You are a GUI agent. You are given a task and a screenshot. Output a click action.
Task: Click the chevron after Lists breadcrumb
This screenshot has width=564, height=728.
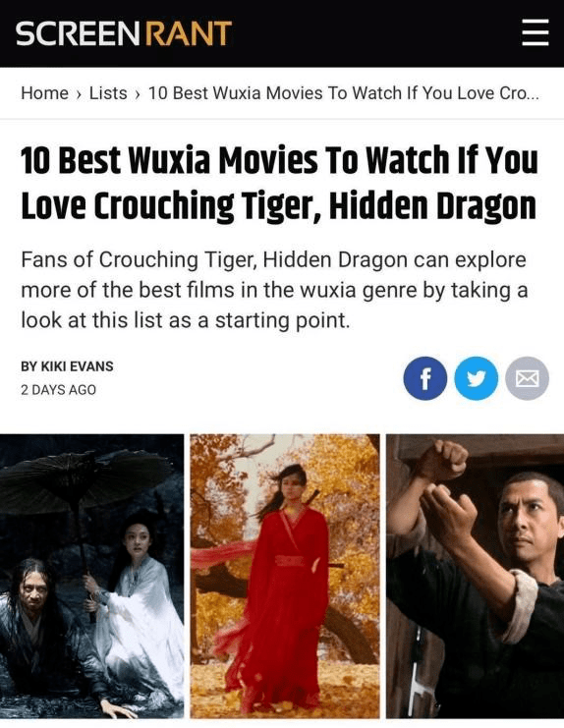[138, 94]
